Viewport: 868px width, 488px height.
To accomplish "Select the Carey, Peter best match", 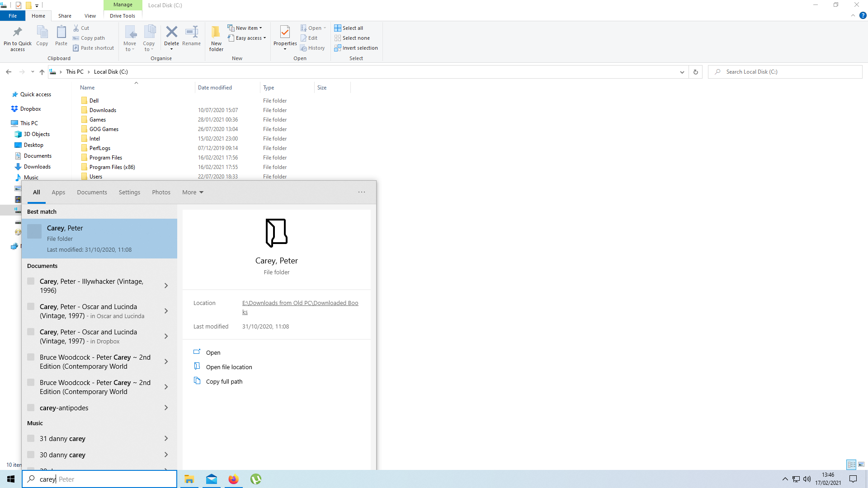I will pyautogui.click(x=99, y=239).
